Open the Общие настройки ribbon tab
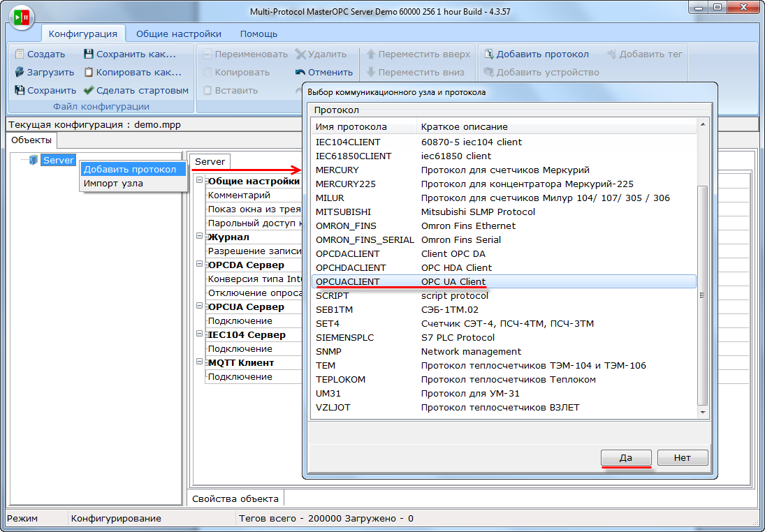Screen dimensions: 765x532 tap(179, 34)
